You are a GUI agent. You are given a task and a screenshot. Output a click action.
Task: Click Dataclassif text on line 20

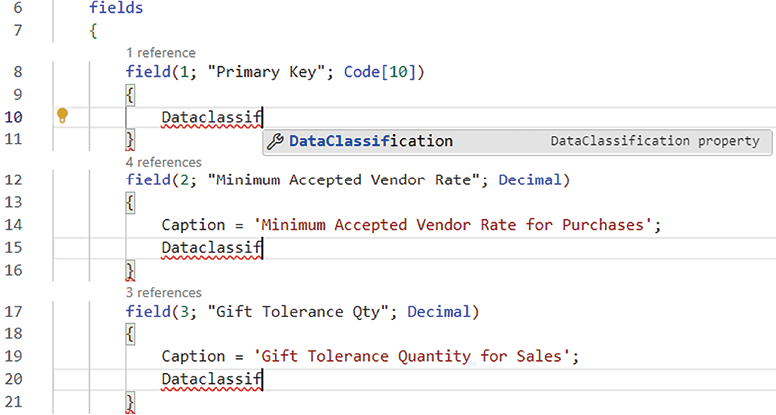[211, 379]
